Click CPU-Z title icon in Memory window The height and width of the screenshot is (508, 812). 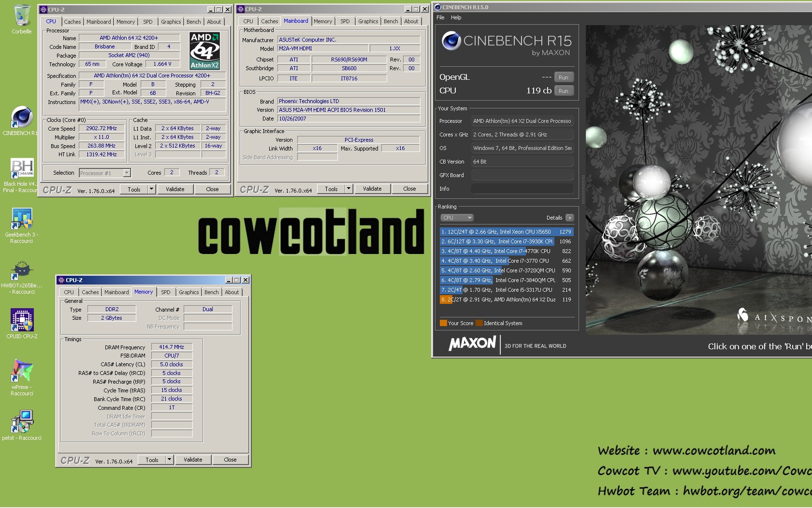pos(61,280)
